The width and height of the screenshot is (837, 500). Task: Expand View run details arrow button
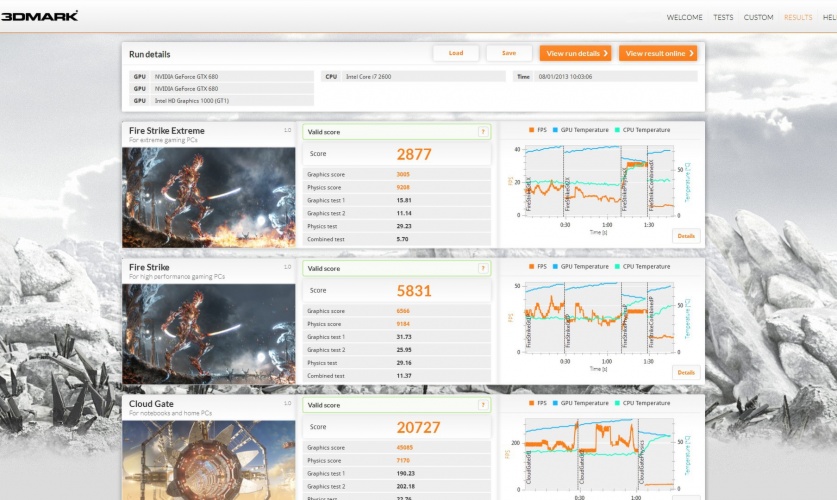coord(575,53)
